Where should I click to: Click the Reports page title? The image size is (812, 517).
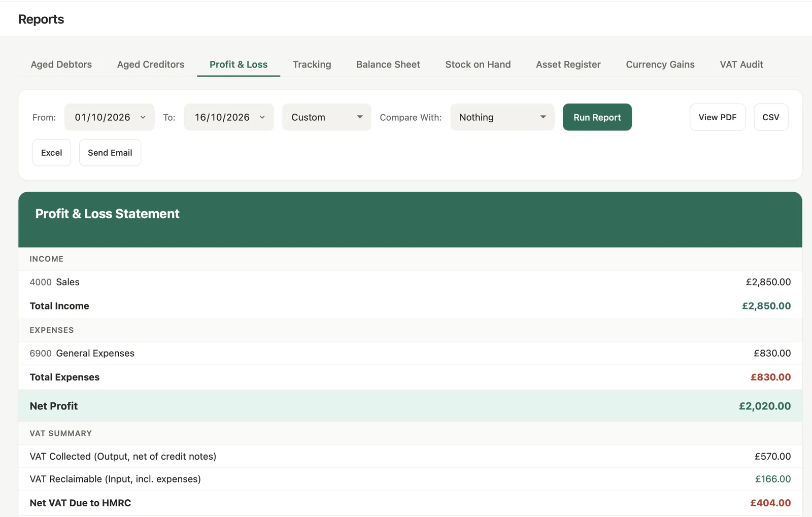[41, 19]
